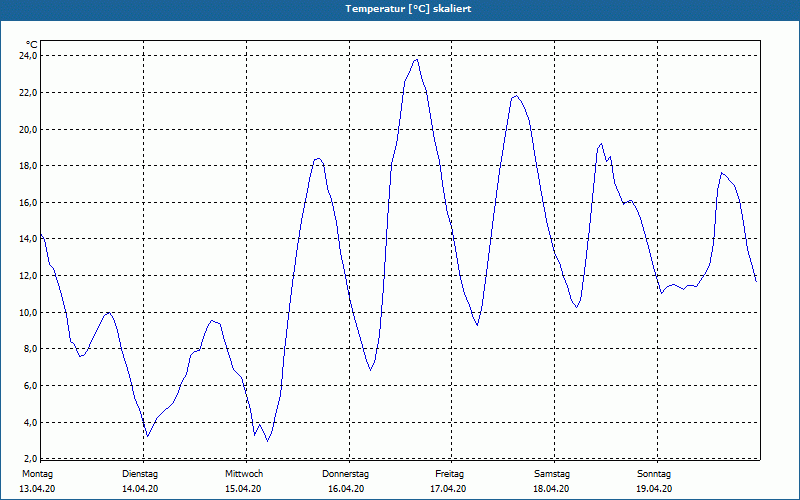Screen dimensions: 800x500
Task: Click the 16,0 axis value
Action: pos(29,203)
